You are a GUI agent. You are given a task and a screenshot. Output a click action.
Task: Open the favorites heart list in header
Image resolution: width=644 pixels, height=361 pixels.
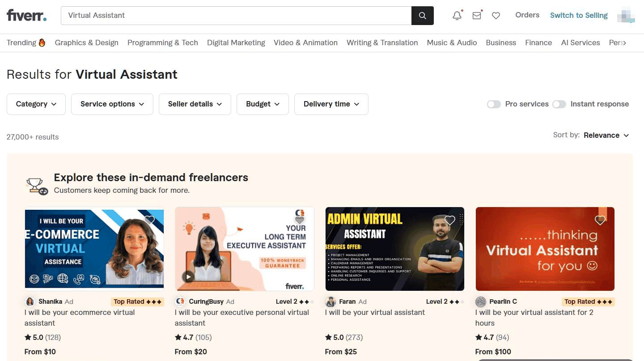pyautogui.click(x=496, y=16)
